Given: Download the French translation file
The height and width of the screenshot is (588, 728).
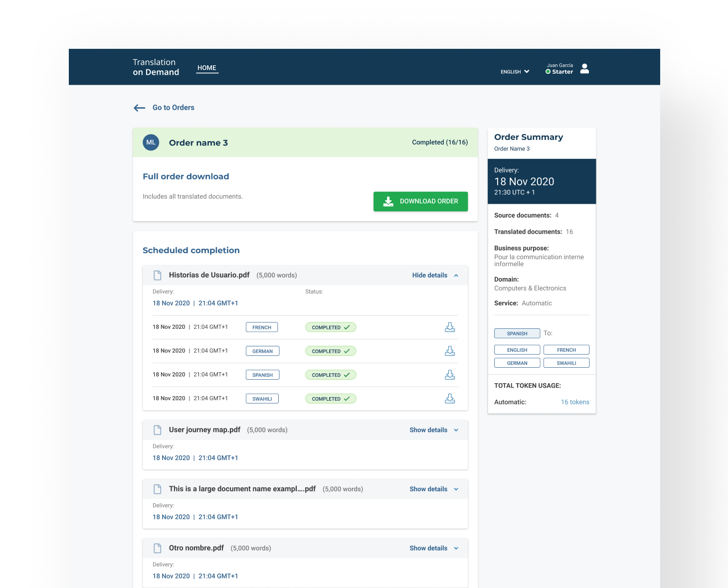Looking at the screenshot, I should (x=450, y=327).
